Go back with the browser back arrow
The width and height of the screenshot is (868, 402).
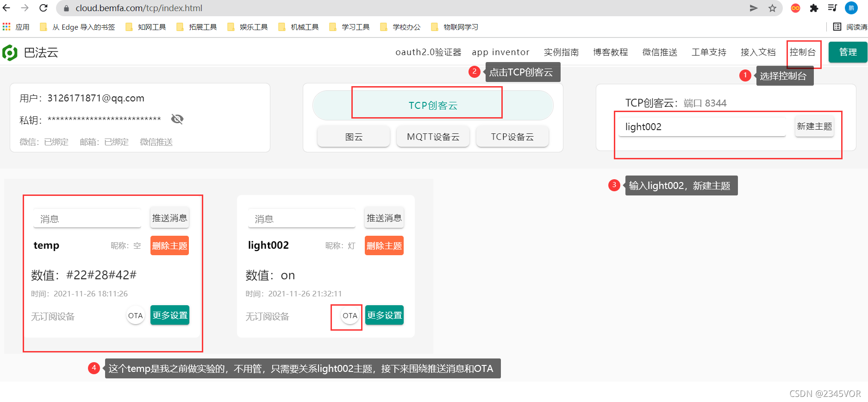pos(6,8)
